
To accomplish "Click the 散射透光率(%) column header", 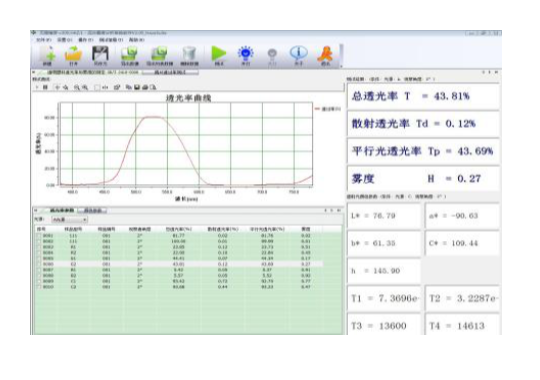I will (222, 229).
